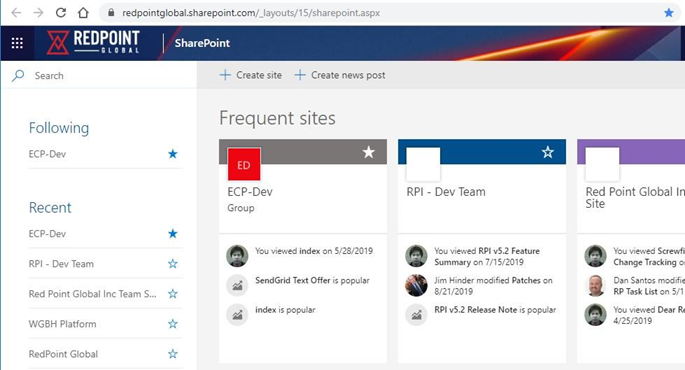Follow RPI - Dev Team in Recent list
Image resolution: width=685 pixels, height=370 pixels.
pyautogui.click(x=173, y=264)
